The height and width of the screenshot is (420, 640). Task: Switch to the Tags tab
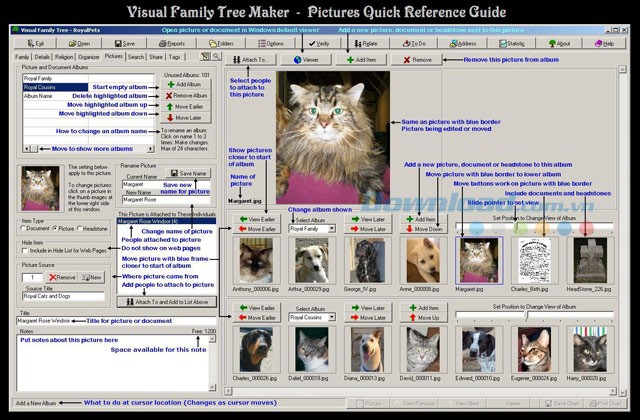click(x=174, y=57)
